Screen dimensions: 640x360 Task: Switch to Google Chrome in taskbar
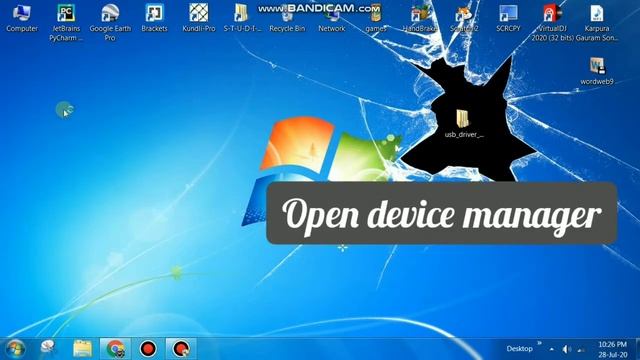pyautogui.click(x=116, y=349)
